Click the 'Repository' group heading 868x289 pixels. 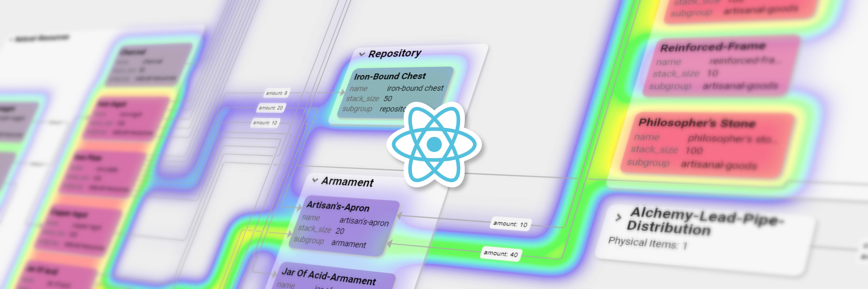pos(395,53)
